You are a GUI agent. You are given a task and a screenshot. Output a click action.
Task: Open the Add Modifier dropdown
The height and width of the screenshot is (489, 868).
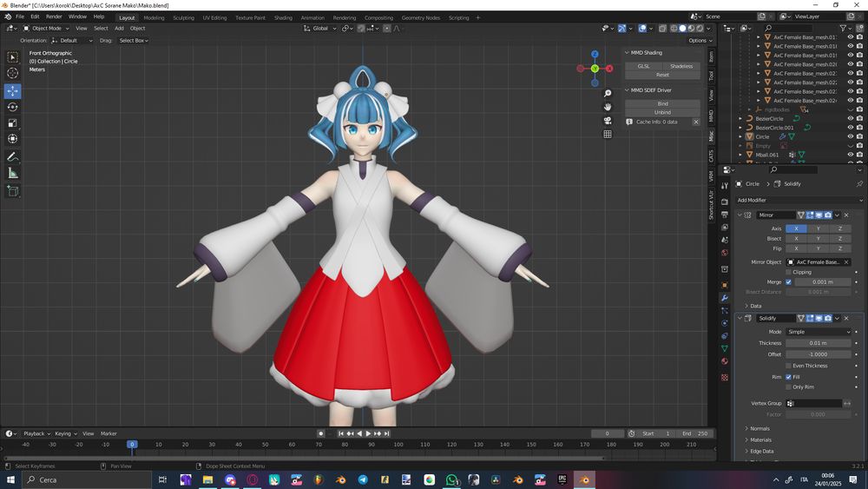point(799,201)
